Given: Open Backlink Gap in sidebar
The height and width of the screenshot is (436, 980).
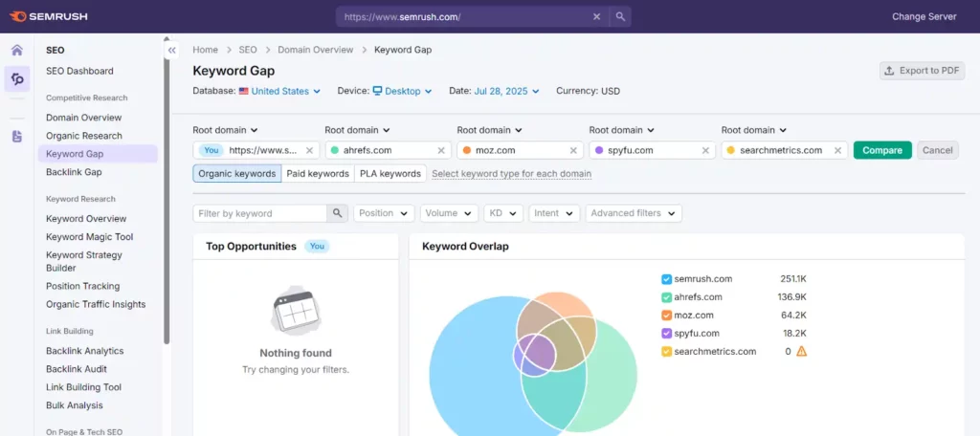Looking at the screenshot, I should click(x=74, y=172).
